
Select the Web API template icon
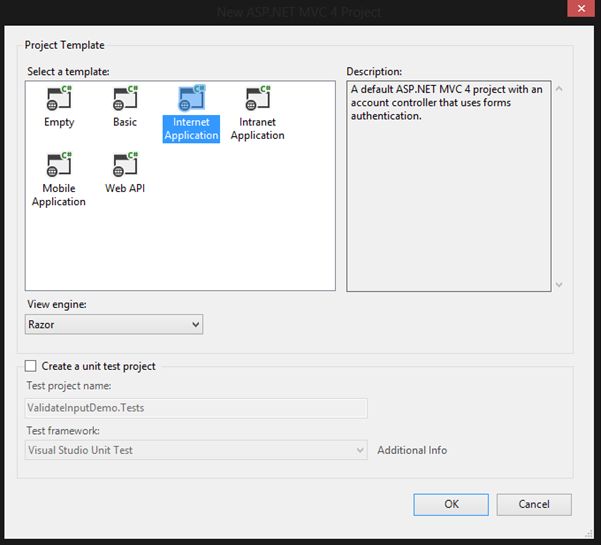coord(125,164)
